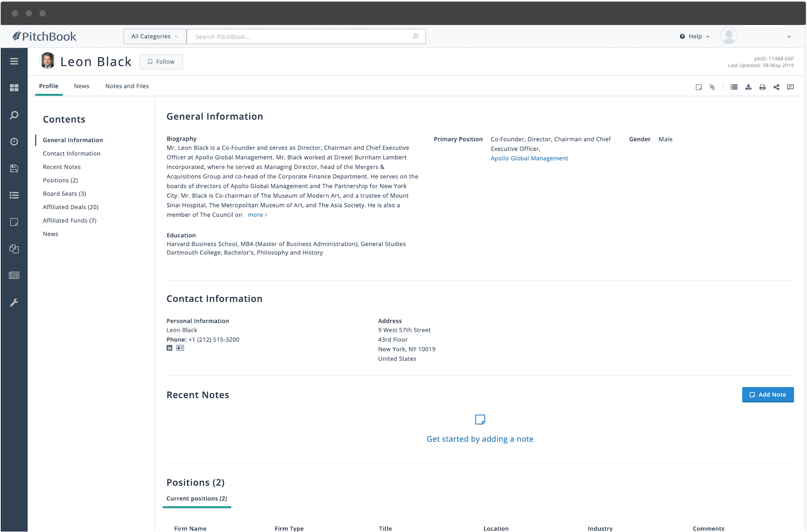Click the share icon in toolbar
Viewport: 807px width, 532px height.
pos(776,87)
